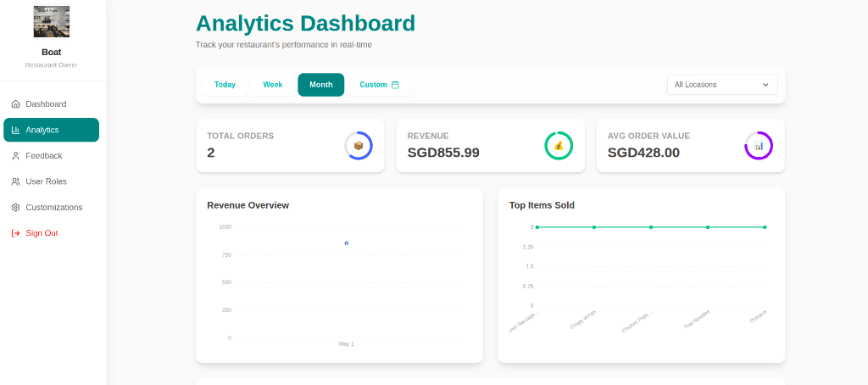Open the Dashboard menu item
The image size is (868, 385).
click(52, 104)
